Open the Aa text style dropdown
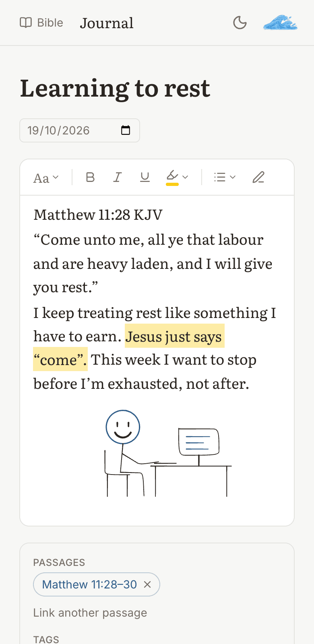 pos(46,178)
